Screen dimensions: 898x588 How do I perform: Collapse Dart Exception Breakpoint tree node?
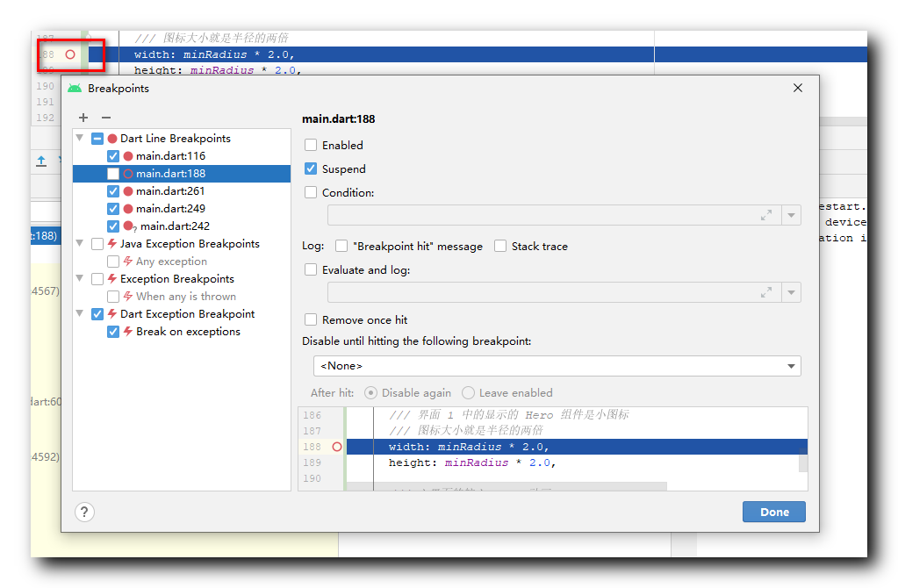[80, 313]
